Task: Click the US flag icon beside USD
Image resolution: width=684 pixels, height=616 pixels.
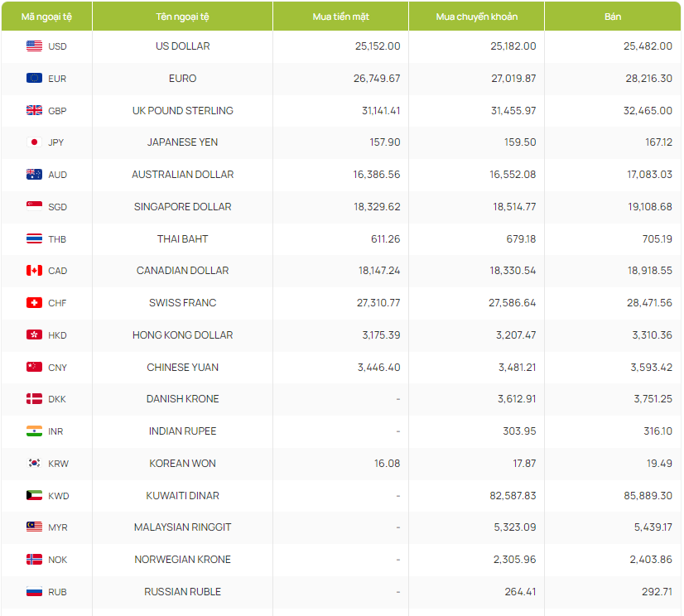Action: coord(34,46)
